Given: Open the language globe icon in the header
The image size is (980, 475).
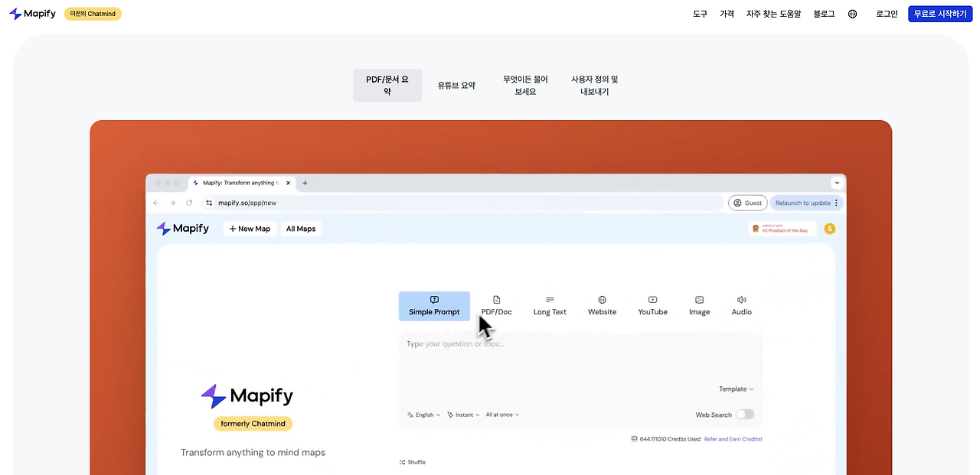Looking at the screenshot, I should (853, 14).
